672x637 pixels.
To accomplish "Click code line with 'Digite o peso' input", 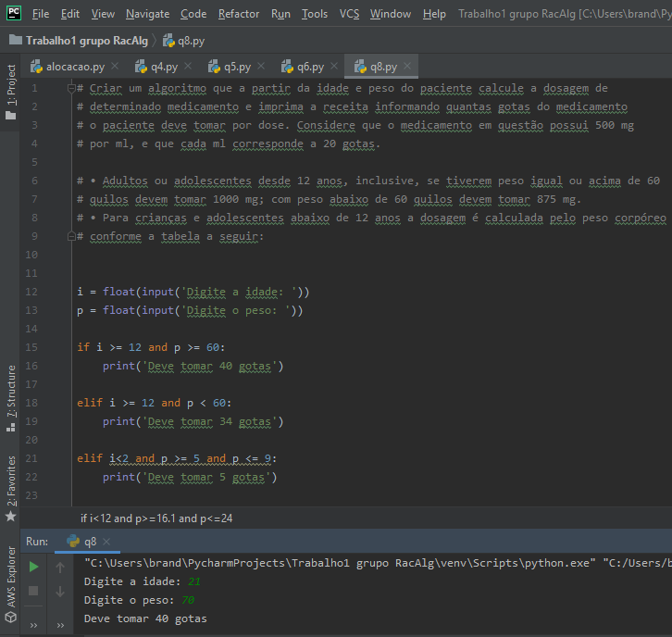I will tap(190, 310).
